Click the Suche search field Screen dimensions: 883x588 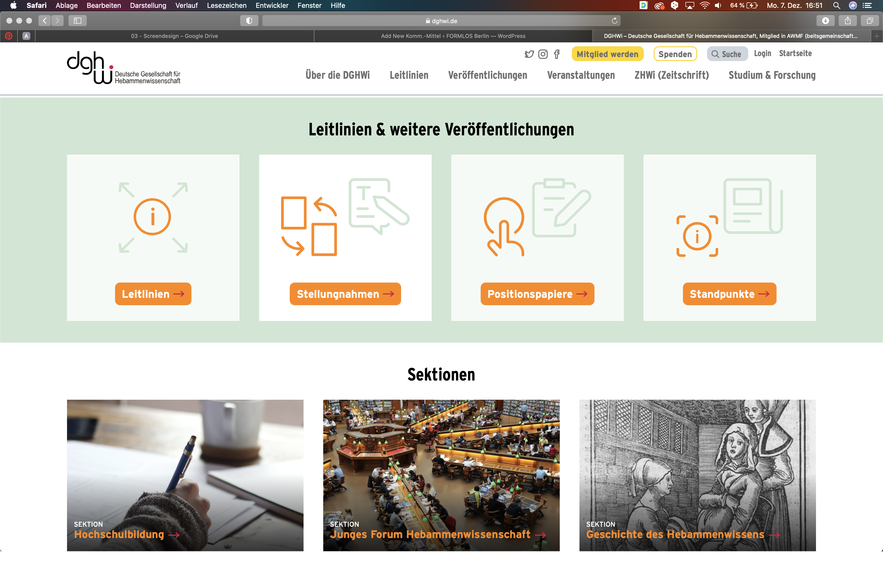point(727,54)
